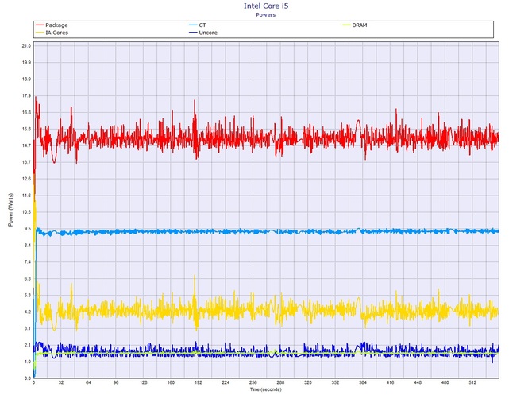Screen dimensions: 532x399
Task: Click the Power (Watts) axis label
Action: tap(10, 210)
